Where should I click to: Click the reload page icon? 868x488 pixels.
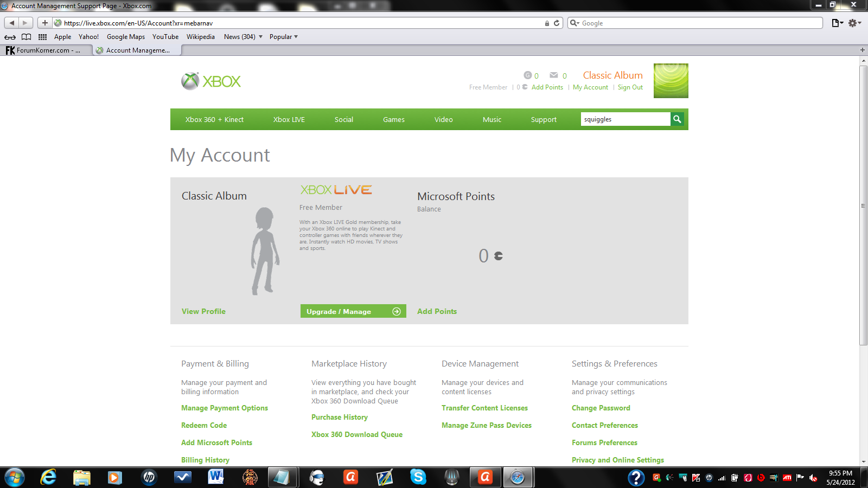[x=557, y=23]
